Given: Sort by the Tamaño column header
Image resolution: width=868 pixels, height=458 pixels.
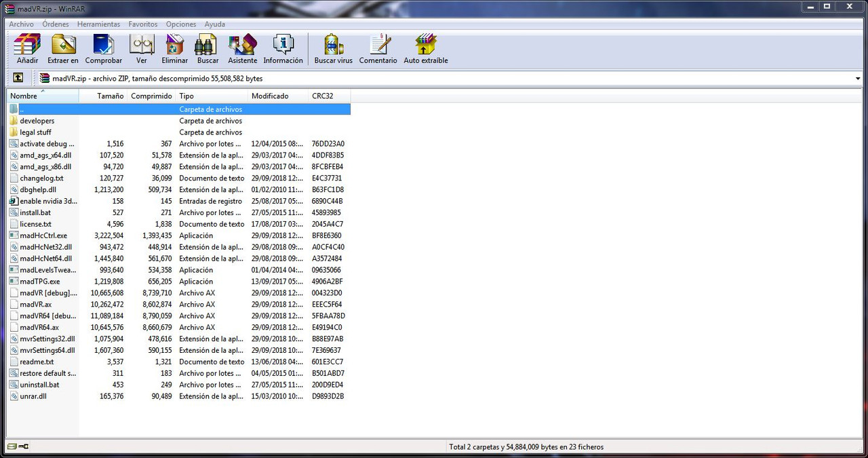Looking at the screenshot, I should pyautogui.click(x=103, y=96).
